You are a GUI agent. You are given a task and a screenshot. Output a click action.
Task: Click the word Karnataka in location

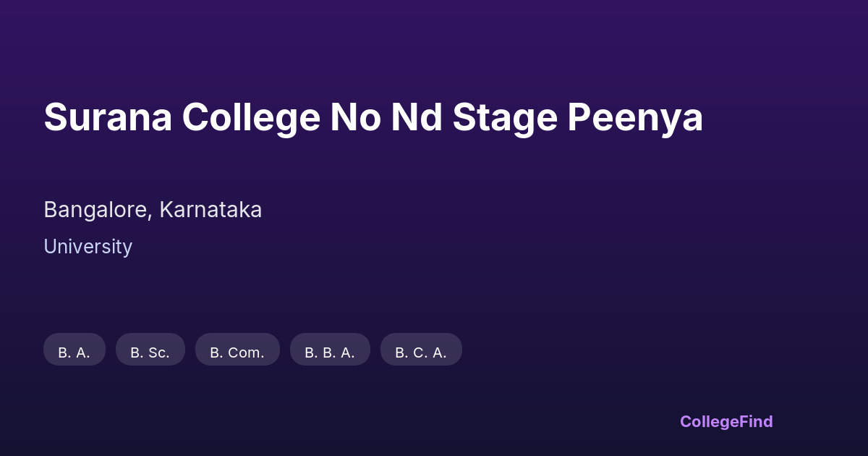(210, 210)
